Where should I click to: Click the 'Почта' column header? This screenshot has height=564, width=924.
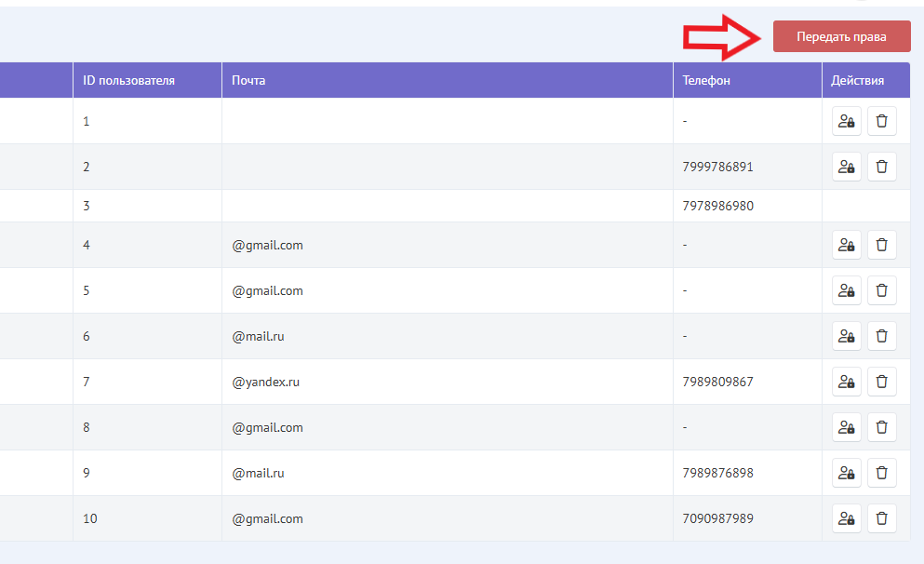pos(248,80)
